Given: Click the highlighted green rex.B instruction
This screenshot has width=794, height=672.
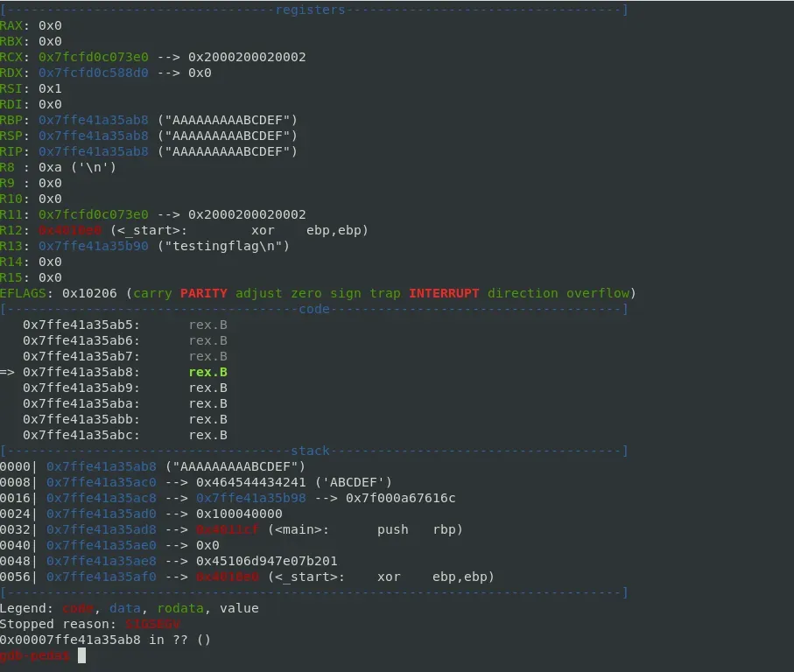Looking at the screenshot, I should 208,372.
